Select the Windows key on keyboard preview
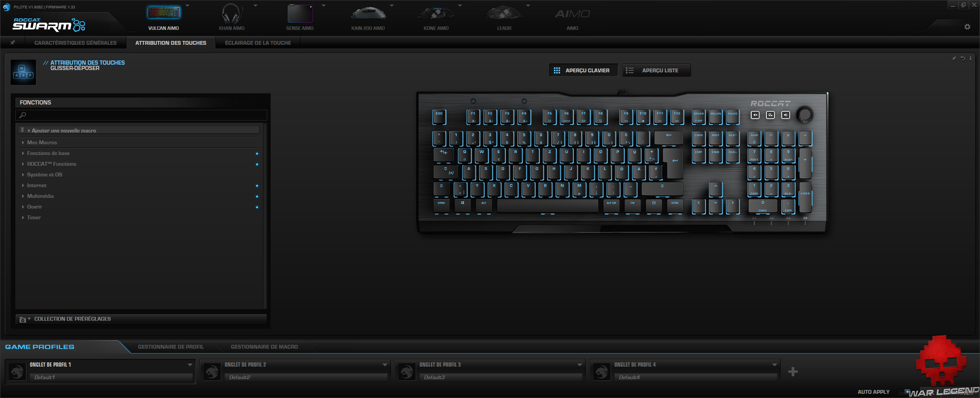Image resolution: width=980 pixels, height=398 pixels. [x=462, y=206]
